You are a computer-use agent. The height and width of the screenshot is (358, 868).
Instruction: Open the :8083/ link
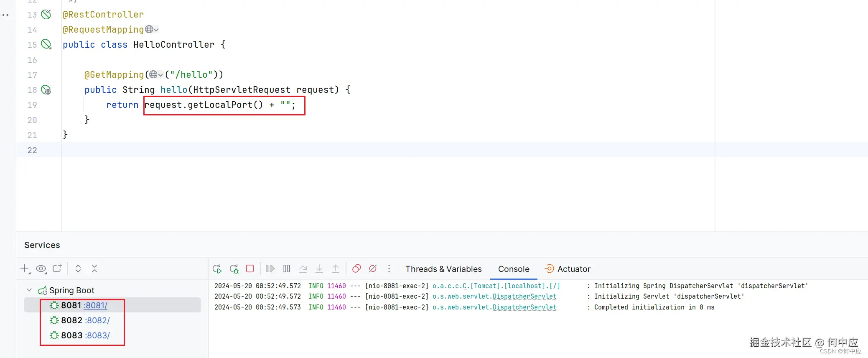tap(97, 336)
